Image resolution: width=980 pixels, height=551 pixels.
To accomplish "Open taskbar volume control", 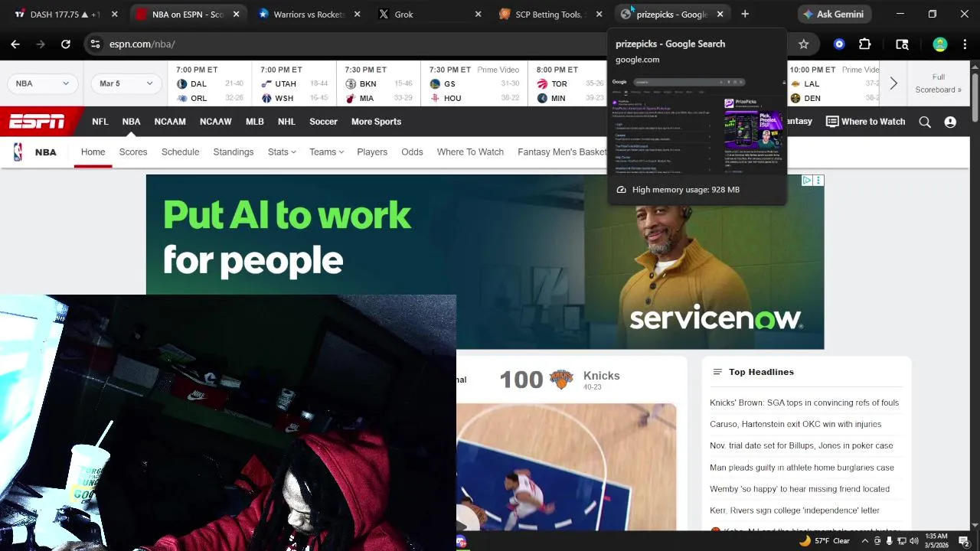I will [914, 541].
